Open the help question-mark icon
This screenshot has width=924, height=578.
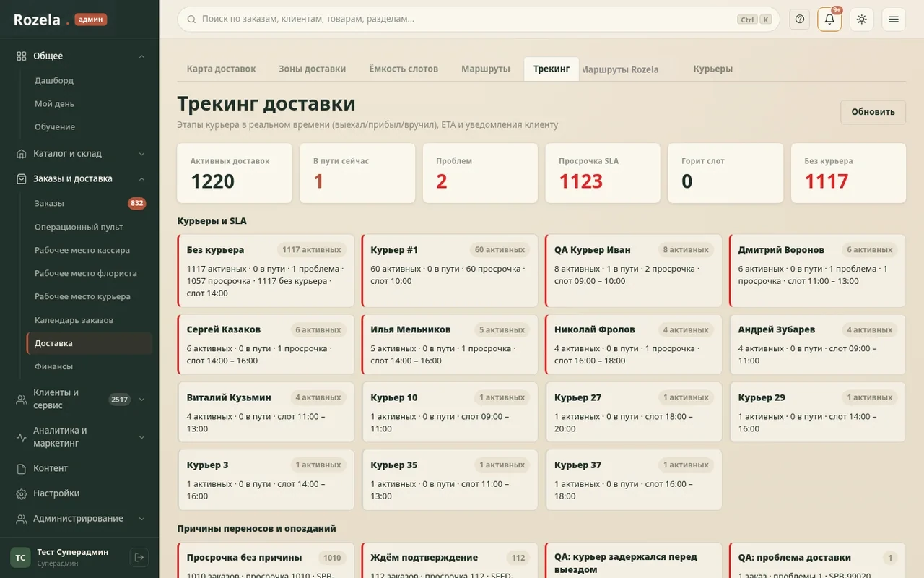(x=799, y=20)
